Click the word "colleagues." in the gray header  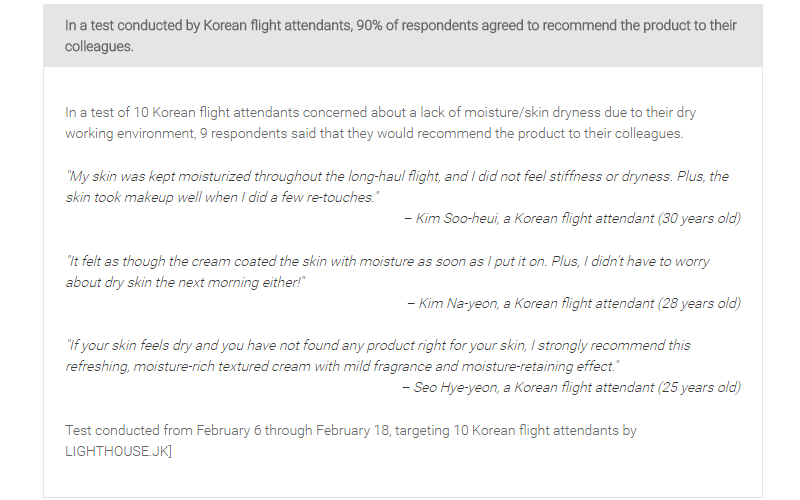(99, 46)
